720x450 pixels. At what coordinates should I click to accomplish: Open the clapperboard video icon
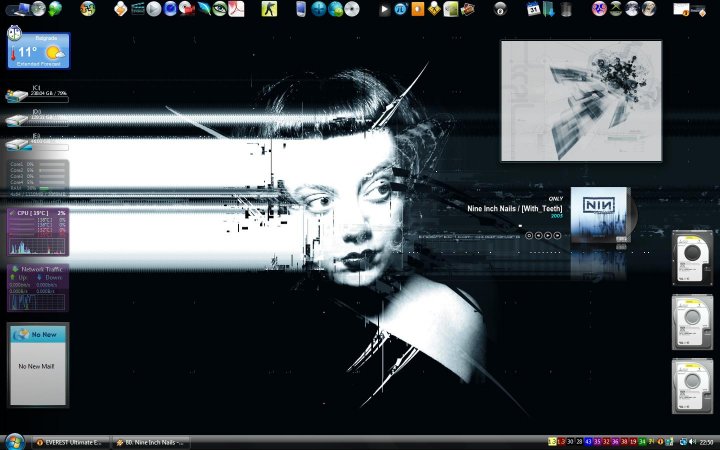(x=137, y=9)
